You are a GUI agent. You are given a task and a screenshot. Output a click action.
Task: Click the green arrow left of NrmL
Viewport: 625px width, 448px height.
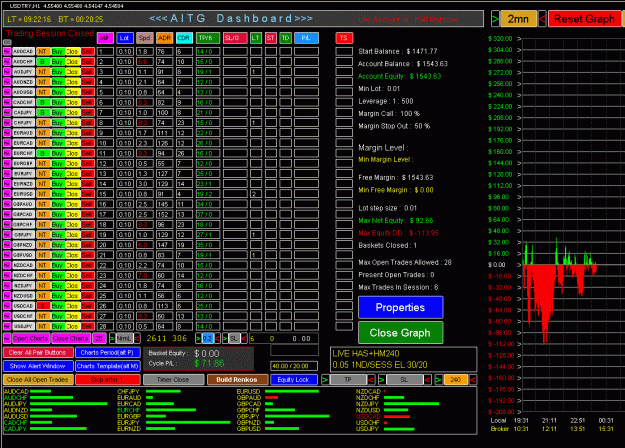(x=112, y=338)
